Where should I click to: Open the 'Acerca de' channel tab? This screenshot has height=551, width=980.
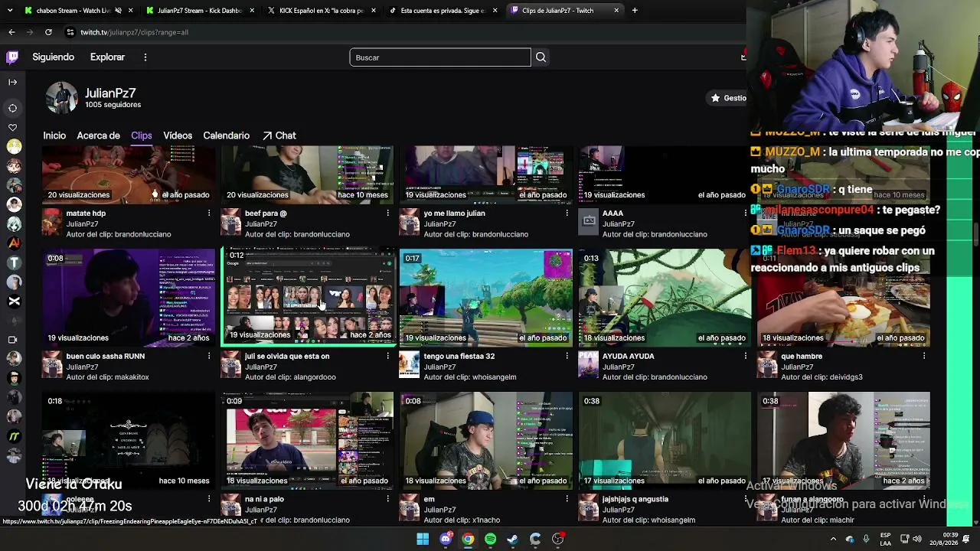point(98,135)
